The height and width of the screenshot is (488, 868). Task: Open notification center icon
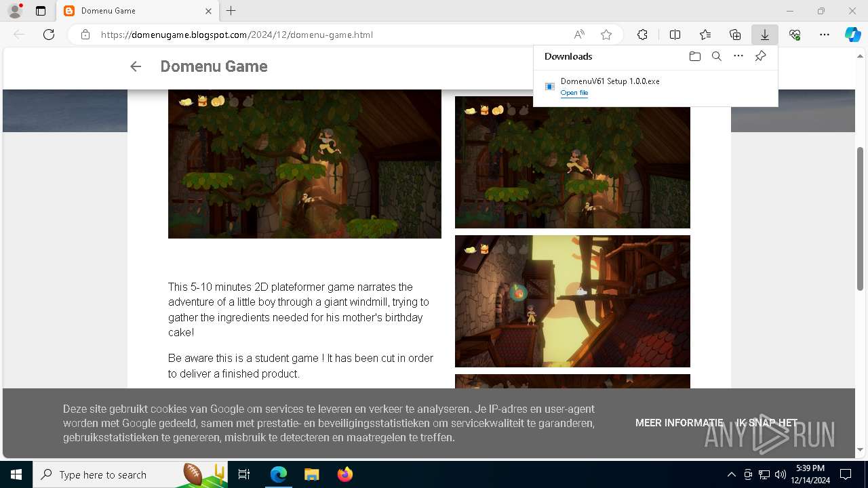(846, 474)
